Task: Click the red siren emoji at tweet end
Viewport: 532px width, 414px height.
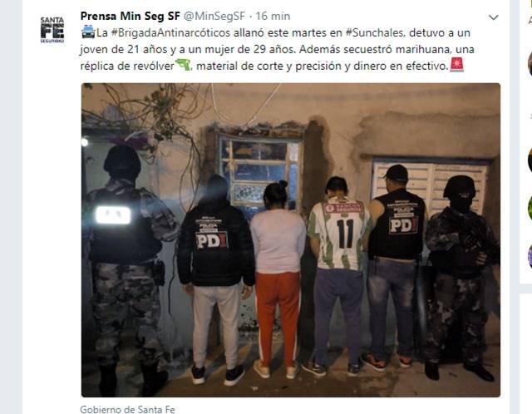Action: [456, 65]
